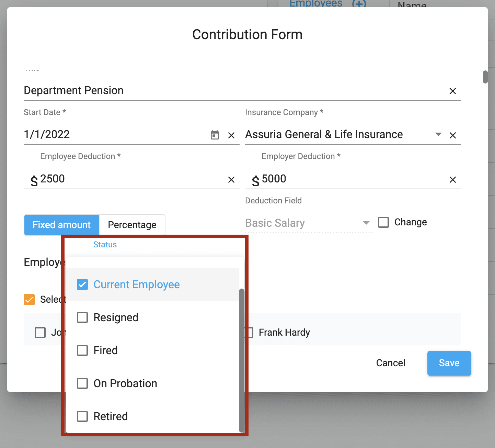Clear the Start Date field

point(231,135)
